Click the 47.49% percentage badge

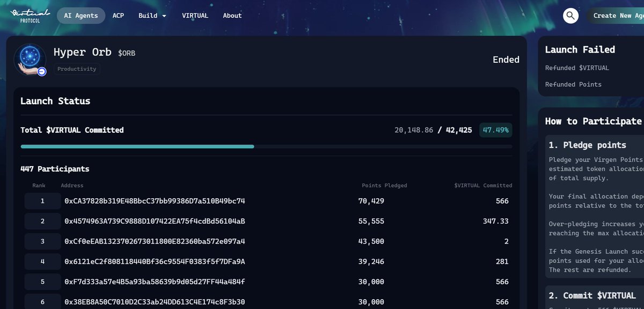point(495,130)
